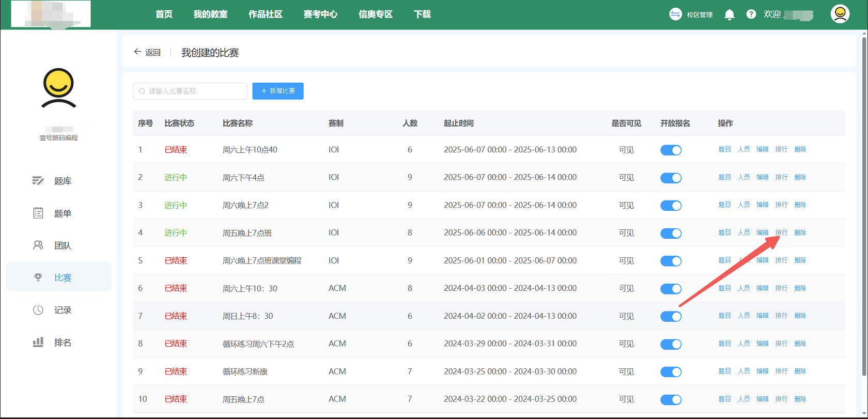Click the notification bell icon
Image resolution: width=868 pixels, height=419 pixels.
tap(729, 14)
